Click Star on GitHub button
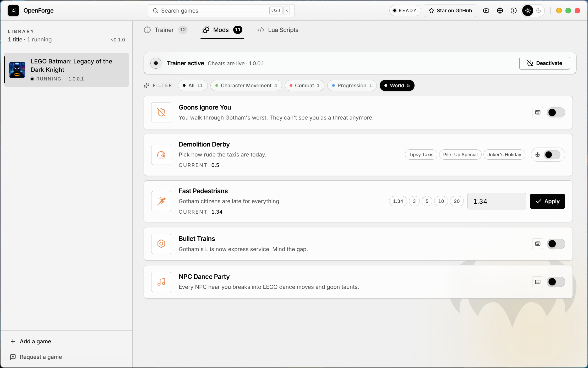The height and width of the screenshot is (368, 588). 450,10
